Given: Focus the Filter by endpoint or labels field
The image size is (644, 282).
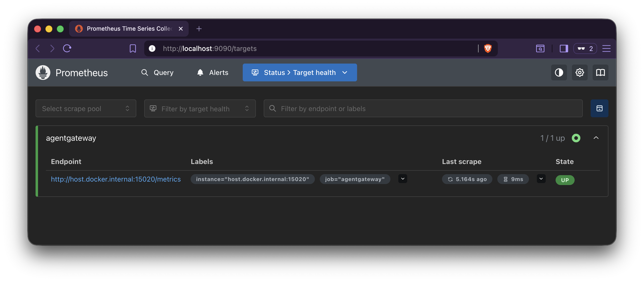Looking at the screenshot, I should [x=423, y=108].
